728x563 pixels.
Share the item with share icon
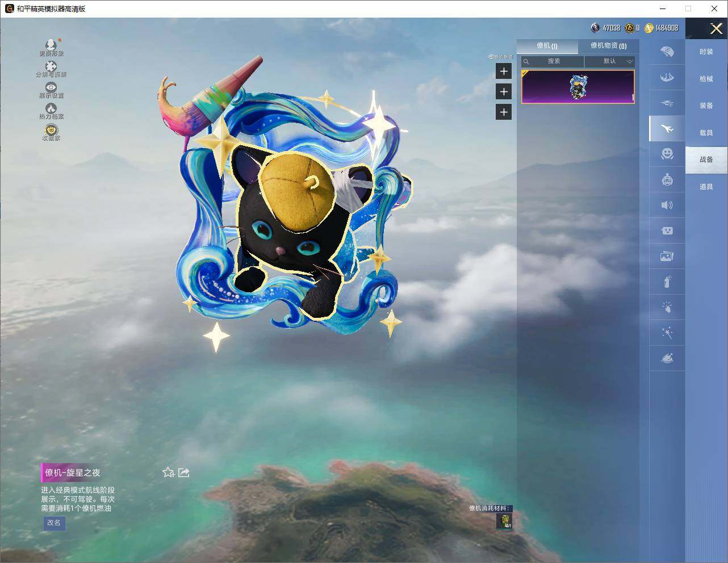[184, 472]
